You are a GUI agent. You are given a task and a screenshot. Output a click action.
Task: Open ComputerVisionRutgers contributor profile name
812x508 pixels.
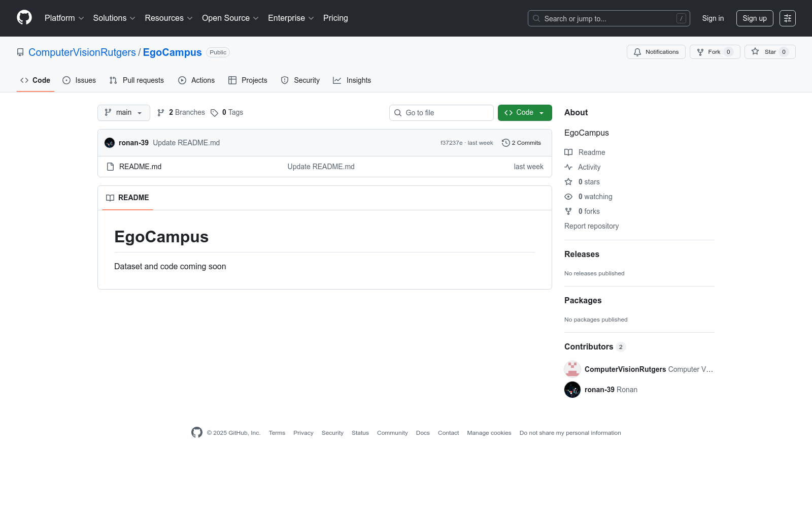625,369
